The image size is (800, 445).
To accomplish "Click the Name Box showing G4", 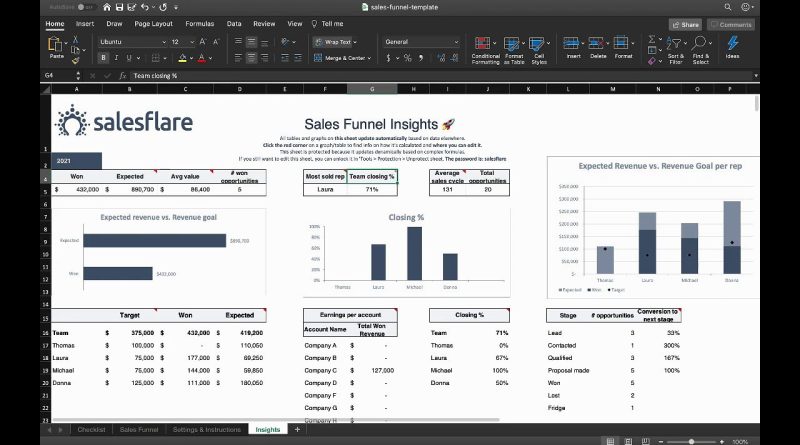I will pyautogui.click(x=59, y=76).
